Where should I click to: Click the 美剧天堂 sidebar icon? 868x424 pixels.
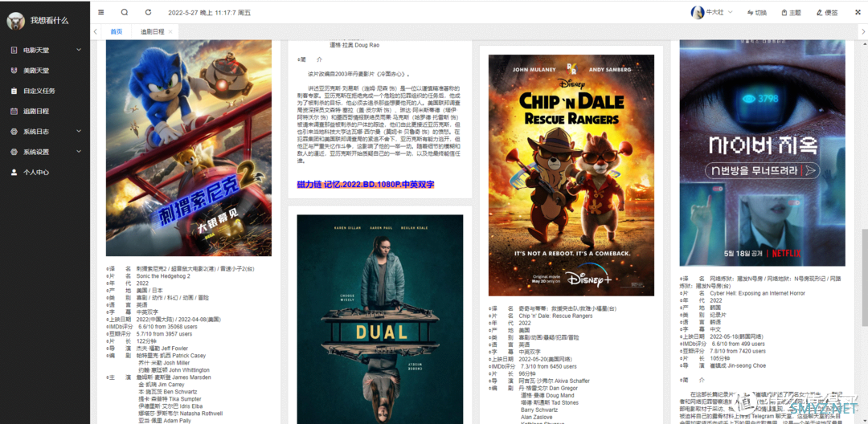pos(14,71)
